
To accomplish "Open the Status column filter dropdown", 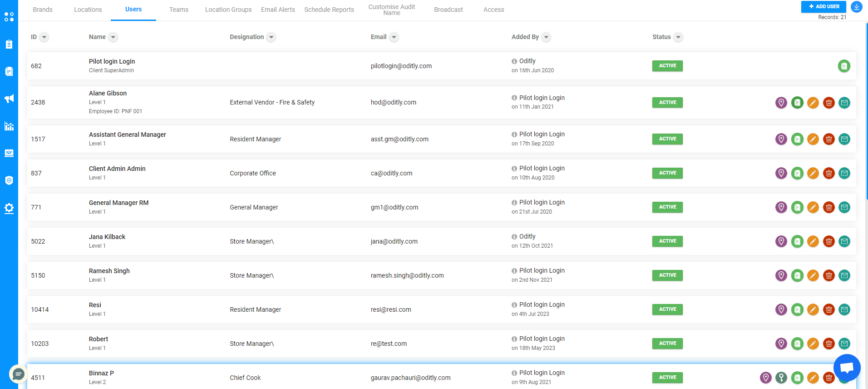I will pyautogui.click(x=678, y=37).
